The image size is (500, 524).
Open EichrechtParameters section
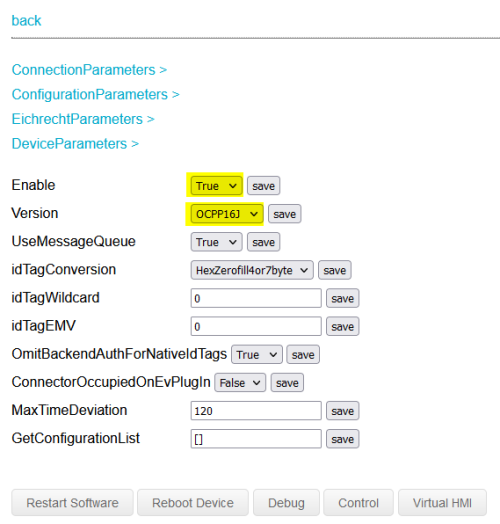pos(83,119)
